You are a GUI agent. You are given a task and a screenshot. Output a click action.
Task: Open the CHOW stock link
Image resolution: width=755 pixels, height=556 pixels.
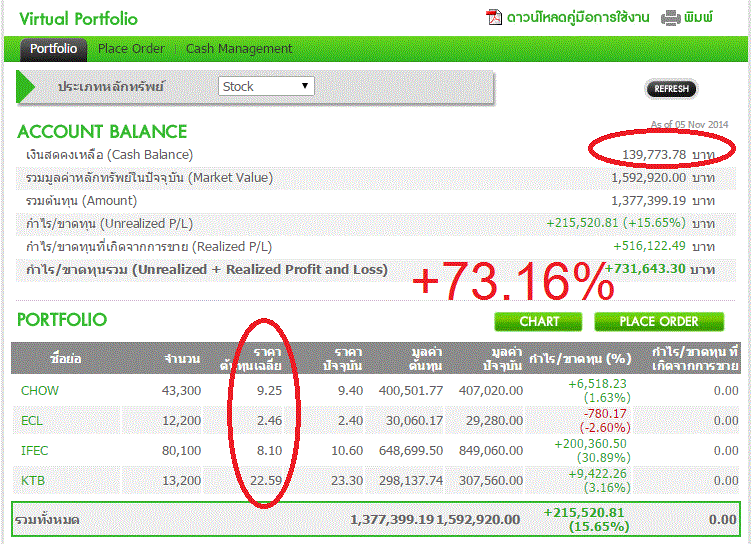pos(39,390)
